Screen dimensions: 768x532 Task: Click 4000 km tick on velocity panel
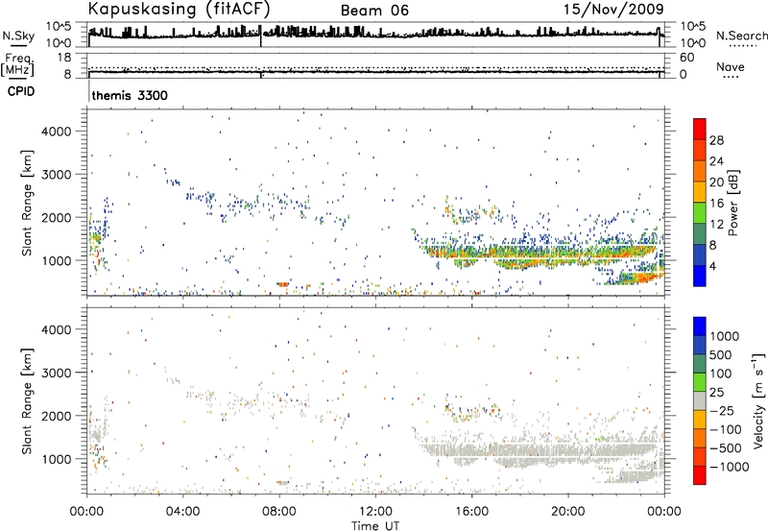[56, 329]
